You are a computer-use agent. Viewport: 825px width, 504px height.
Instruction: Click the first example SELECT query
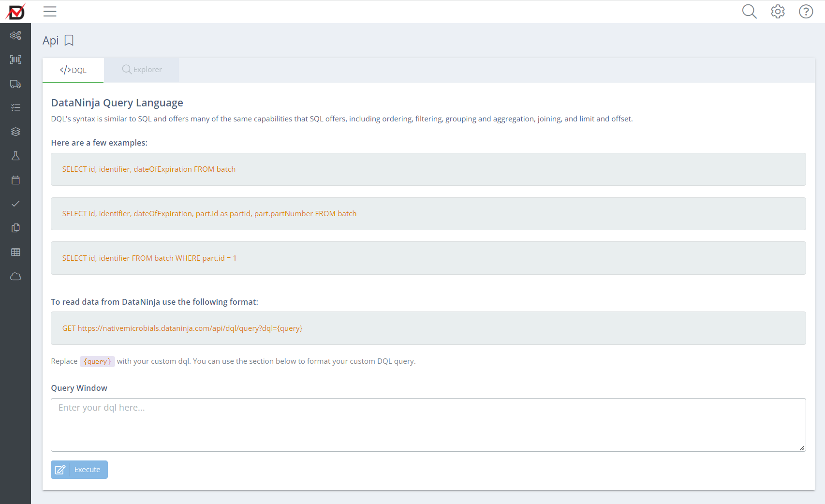(x=149, y=169)
